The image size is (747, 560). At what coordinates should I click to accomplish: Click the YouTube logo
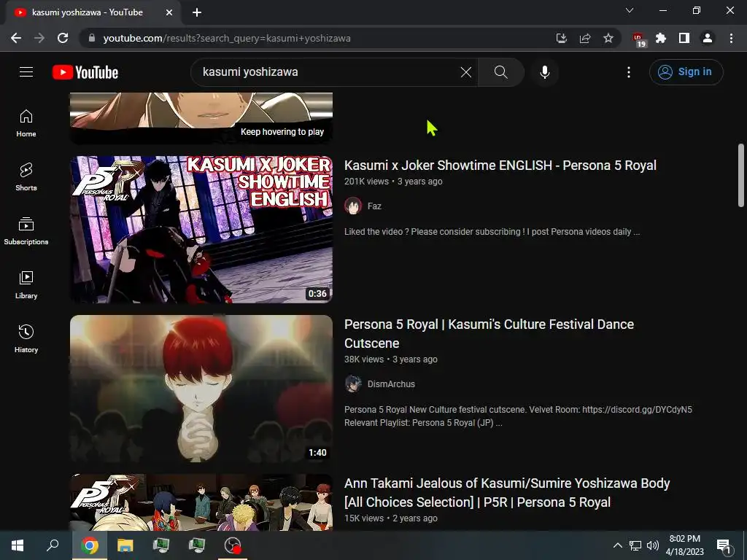tap(85, 72)
